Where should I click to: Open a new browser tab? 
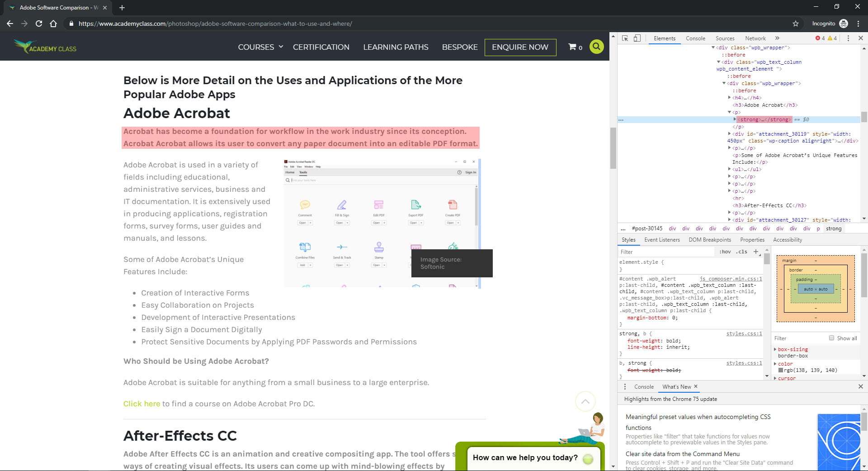tap(122, 8)
